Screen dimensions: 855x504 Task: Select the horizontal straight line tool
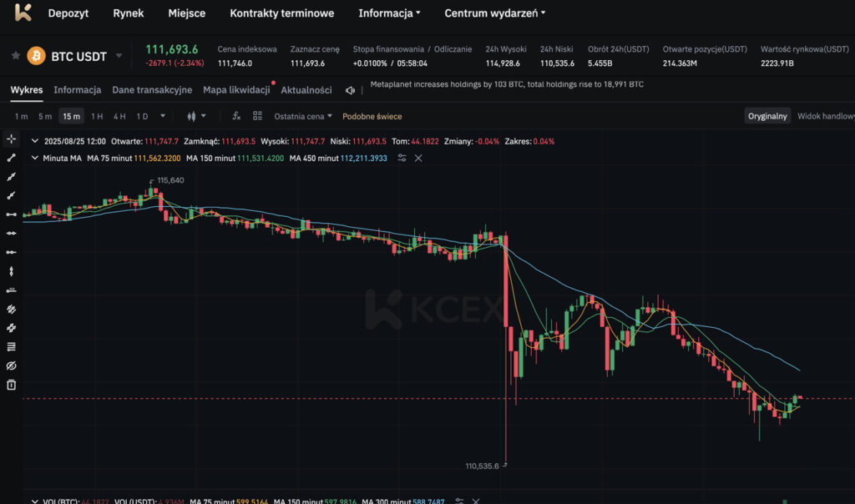click(x=11, y=233)
